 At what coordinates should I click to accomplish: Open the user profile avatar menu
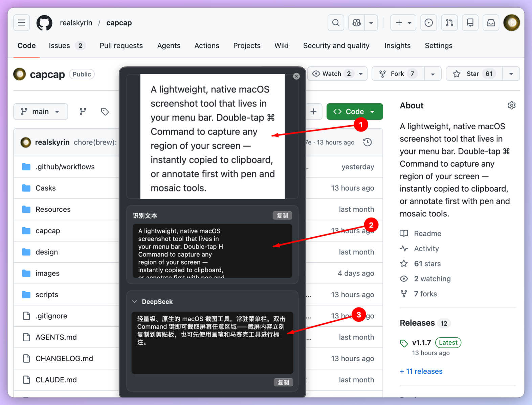pyautogui.click(x=512, y=23)
